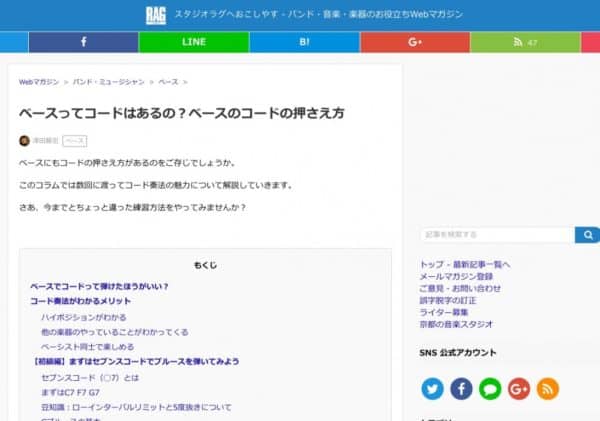Open the Facebook official account icon
Viewport: 600px width, 421px height.
coord(461,389)
